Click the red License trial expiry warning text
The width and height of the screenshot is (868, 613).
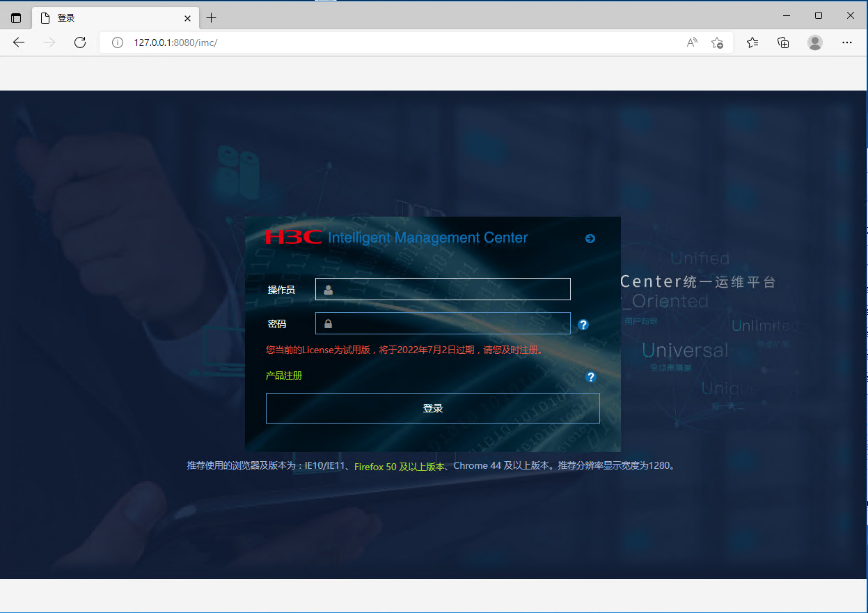pos(404,350)
